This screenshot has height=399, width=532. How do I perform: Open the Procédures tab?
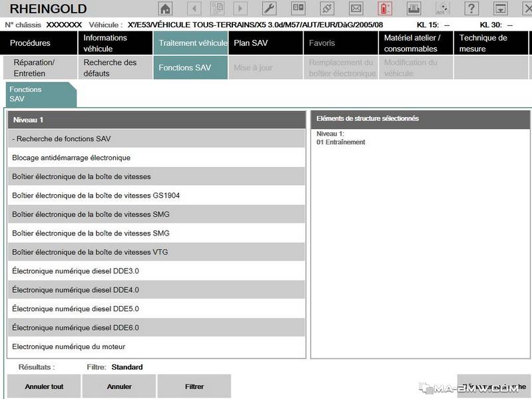pyautogui.click(x=39, y=43)
